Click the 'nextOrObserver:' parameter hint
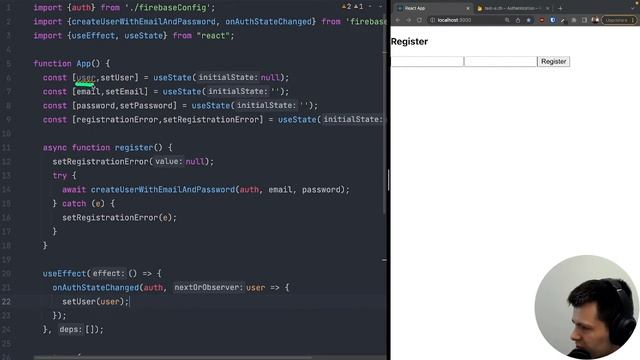Screen dimensions: 640x360 (x=208, y=288)
